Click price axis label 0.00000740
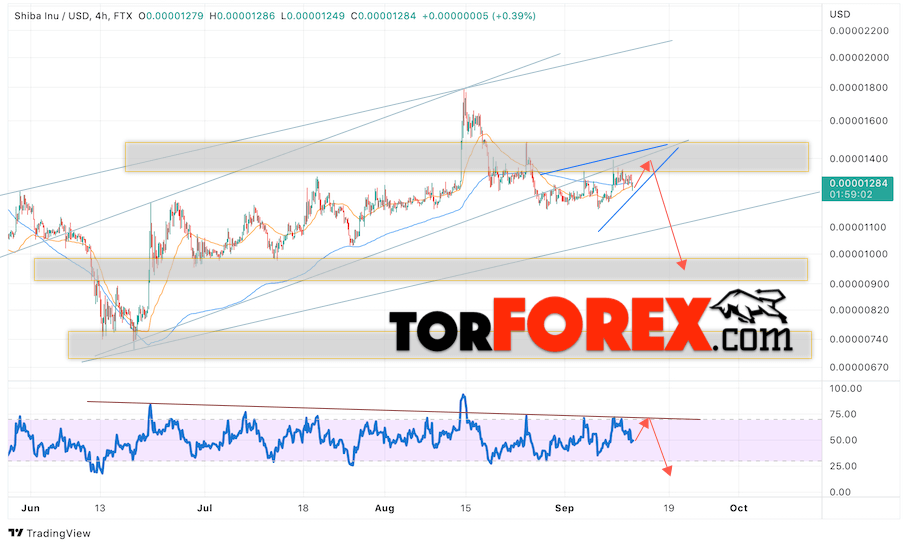 pyautogui.click(x=859, y=339)
